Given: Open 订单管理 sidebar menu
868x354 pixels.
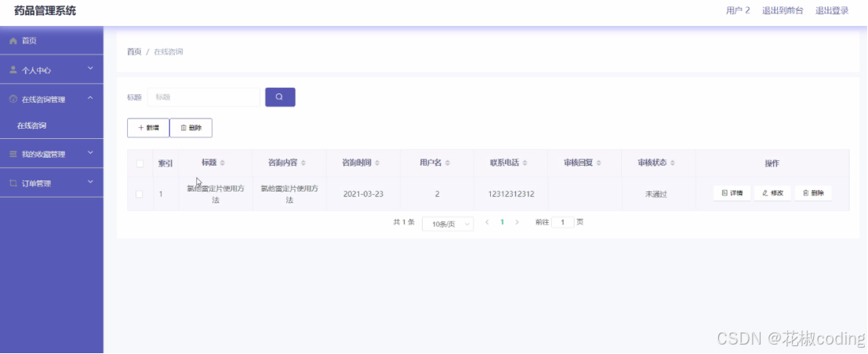Looking at the screenshot, I should (52, 183).
